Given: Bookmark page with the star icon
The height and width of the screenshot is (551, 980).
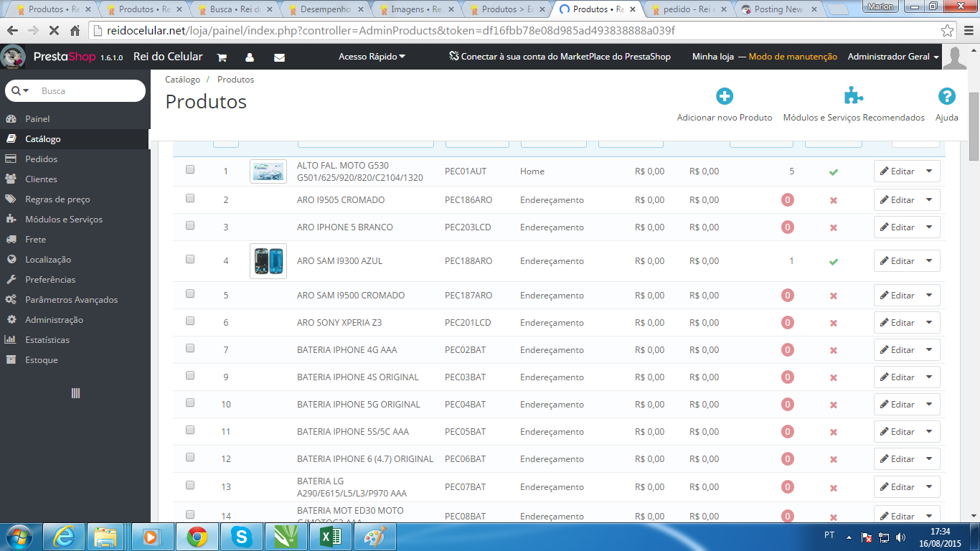Looking at the screenshot, I should [948, 31].
